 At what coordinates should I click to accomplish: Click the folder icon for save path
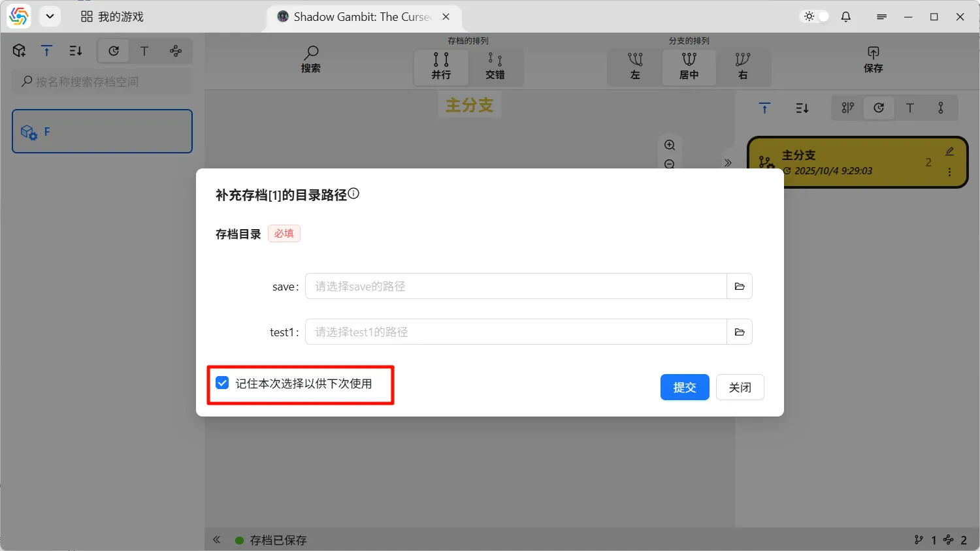click(x=740, y=287)
